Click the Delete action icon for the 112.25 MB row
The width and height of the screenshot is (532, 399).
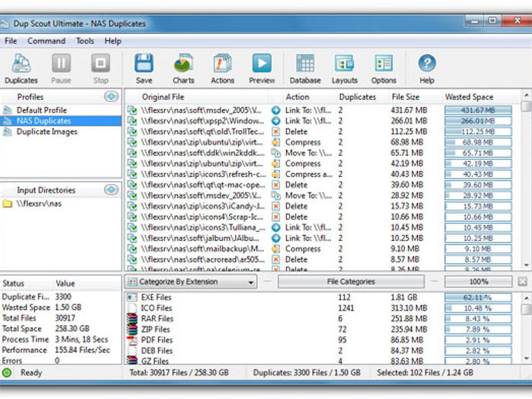[276, 132]
